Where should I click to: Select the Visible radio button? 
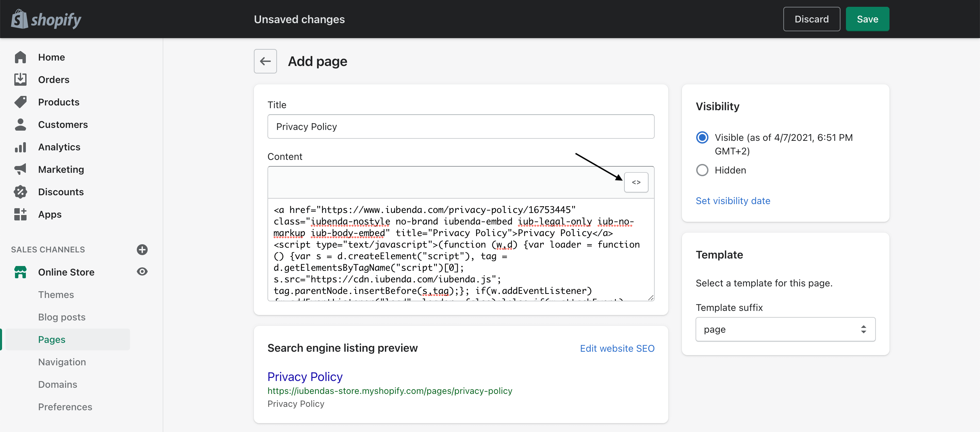tap(702, 137)
